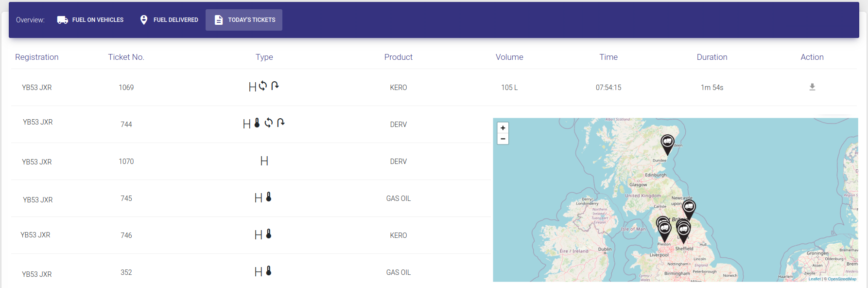Download ticket 1069 using the download icon

pos(812,87)
